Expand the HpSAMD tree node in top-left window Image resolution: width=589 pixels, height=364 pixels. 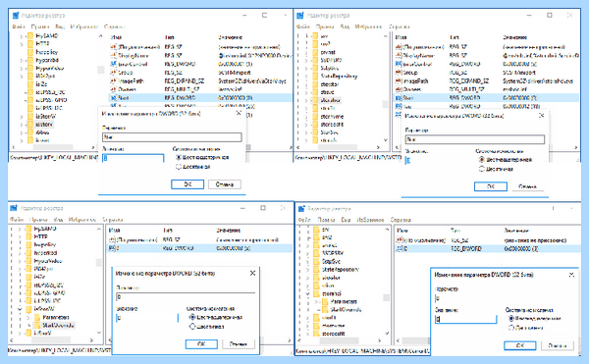[x=22, y=36]
